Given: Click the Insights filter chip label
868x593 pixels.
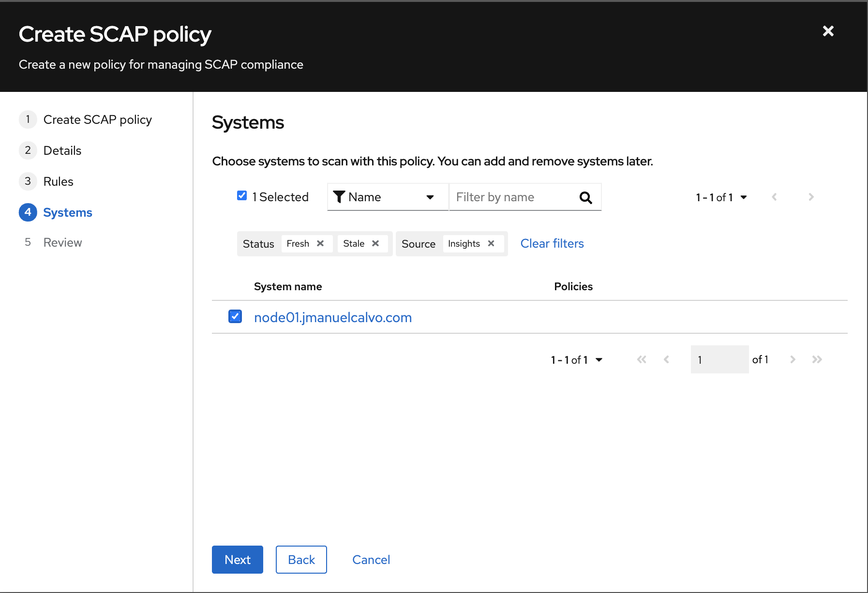Looking at the screenshot, I should pyautogui.click(x=464, y=243).
